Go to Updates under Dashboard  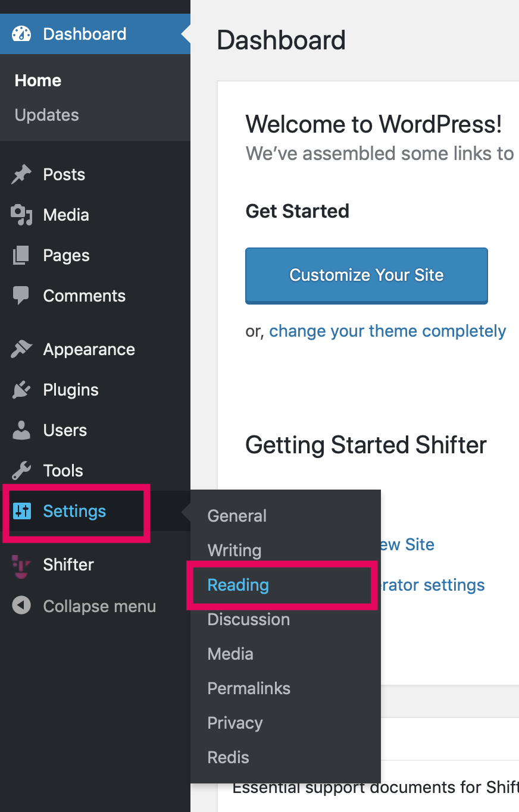pyautogui.click(x=46, y=115)
